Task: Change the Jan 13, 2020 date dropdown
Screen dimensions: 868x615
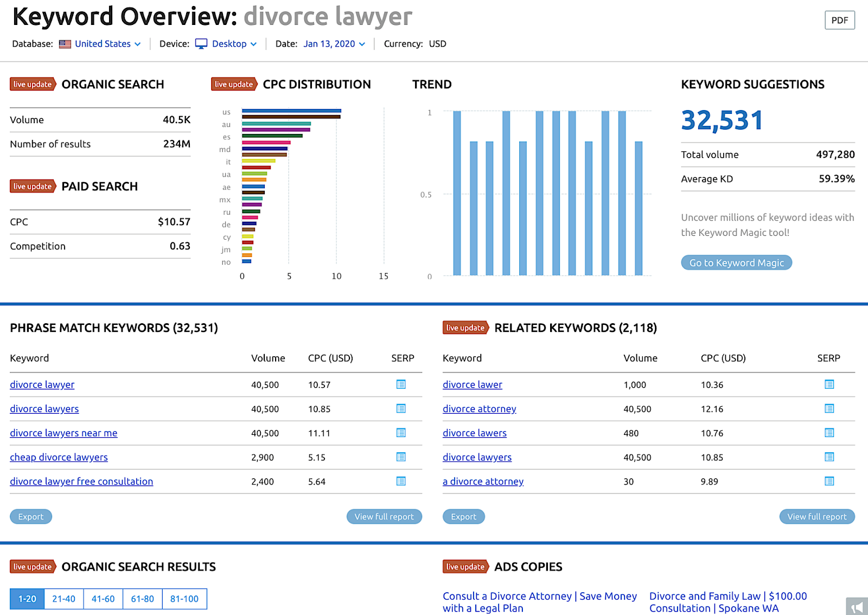Action: [x=334, y=44]
